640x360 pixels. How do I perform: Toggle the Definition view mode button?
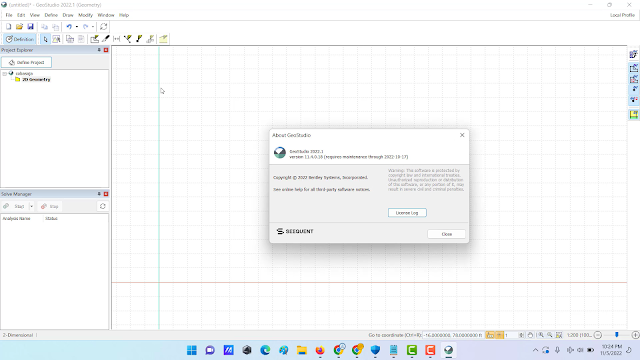point(19,39)
